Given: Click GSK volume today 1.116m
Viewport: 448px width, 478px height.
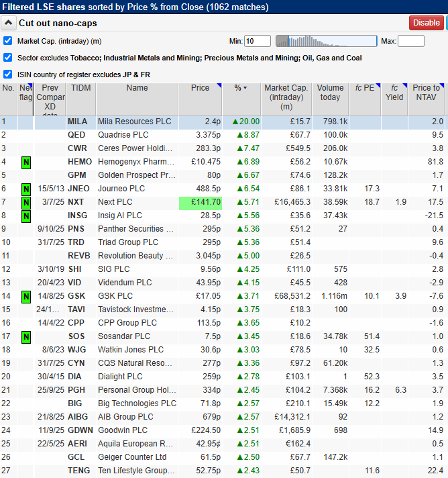Looking at the screenshot, I should [335, 295].
